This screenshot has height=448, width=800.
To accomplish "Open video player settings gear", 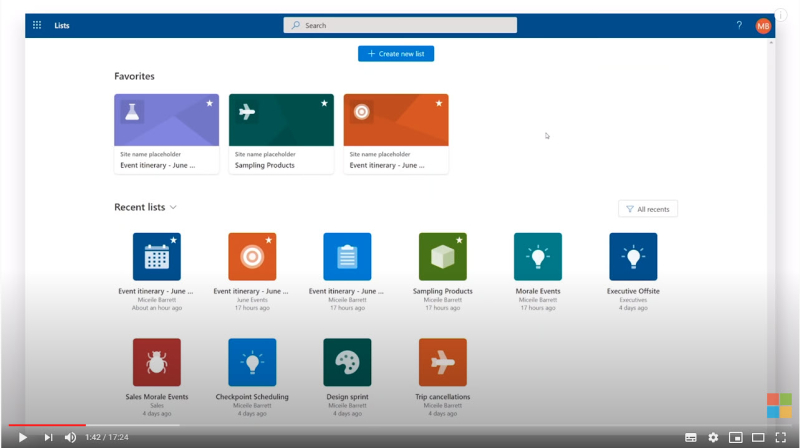I will 713,437.
